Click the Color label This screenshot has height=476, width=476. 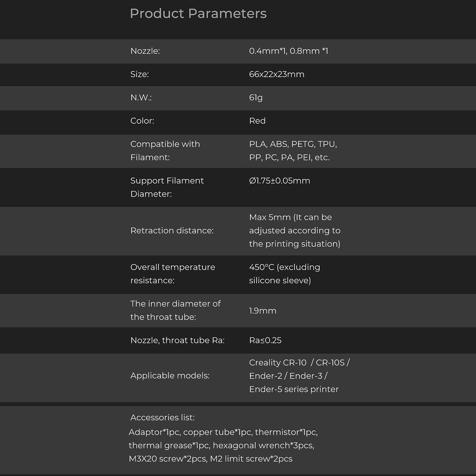[142, 121]
